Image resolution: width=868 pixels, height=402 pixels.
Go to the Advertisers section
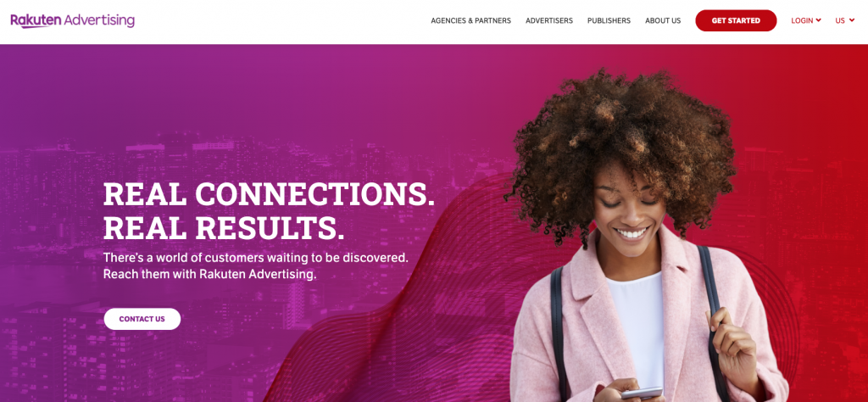(549, 20)
